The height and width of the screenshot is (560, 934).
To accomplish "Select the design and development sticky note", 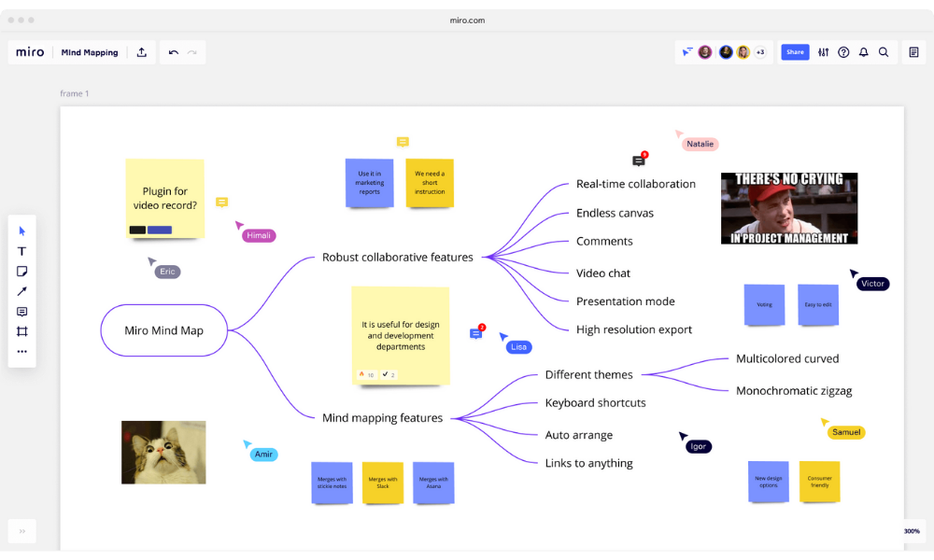I will click(401, 336).
